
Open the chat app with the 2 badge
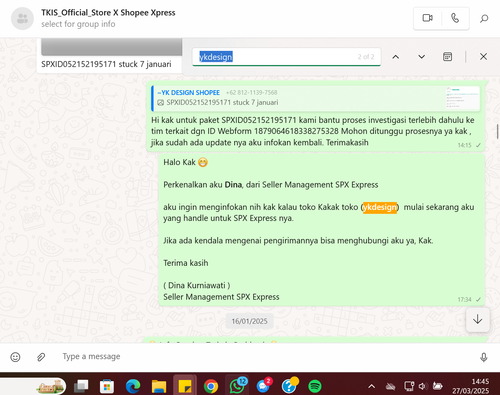[264, 386]
